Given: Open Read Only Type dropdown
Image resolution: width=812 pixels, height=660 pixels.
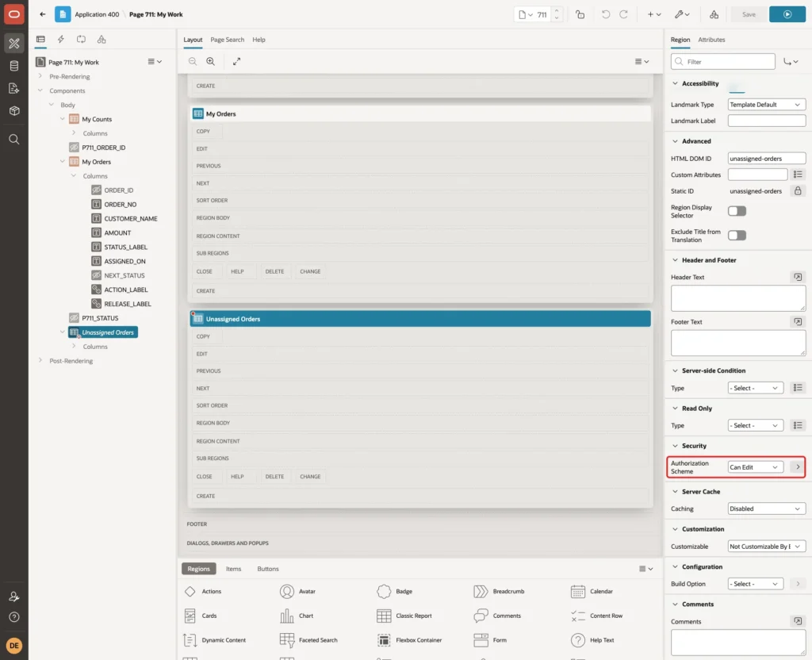Looking at the screenshot, I should pyautogui.click(x=756, y=425).
